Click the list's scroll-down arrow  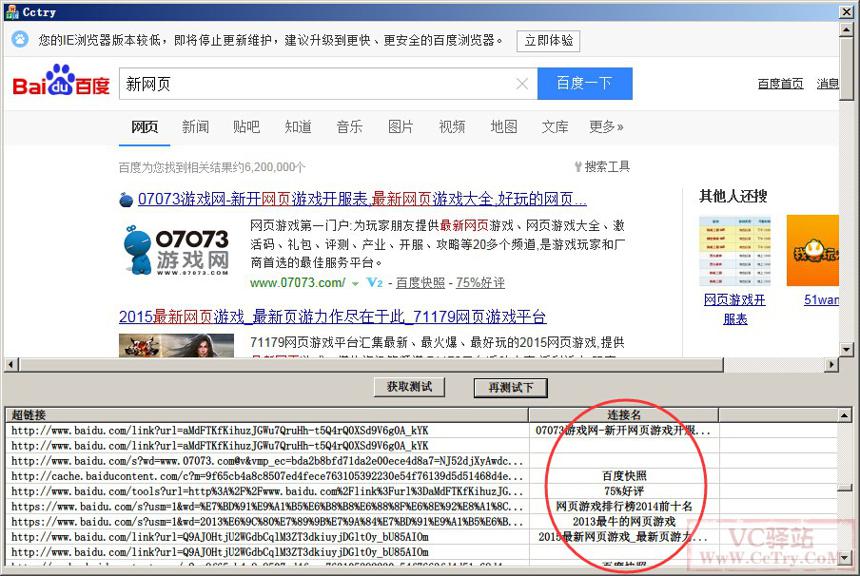tap(845, 558)
